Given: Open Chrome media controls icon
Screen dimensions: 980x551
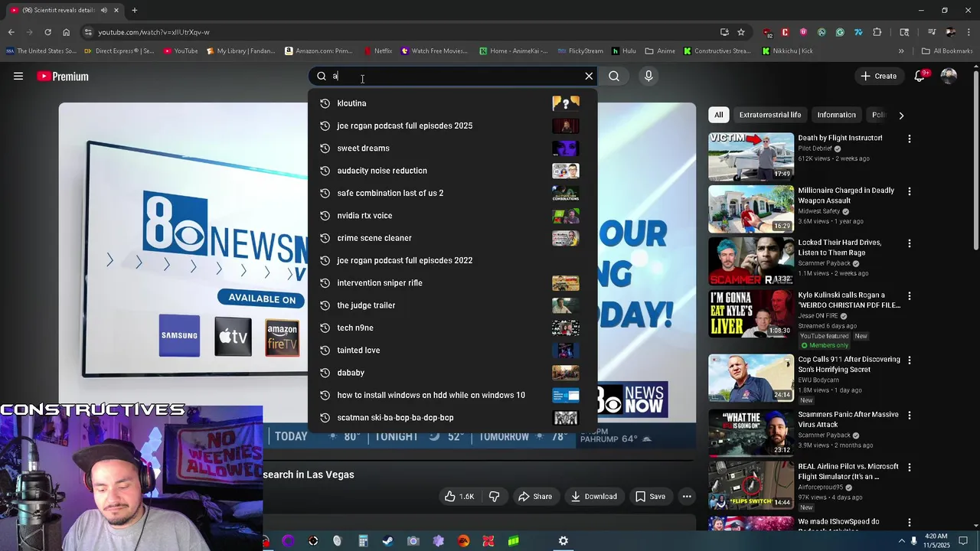Looking at the screenshot, I should click(x=932, y=32).
